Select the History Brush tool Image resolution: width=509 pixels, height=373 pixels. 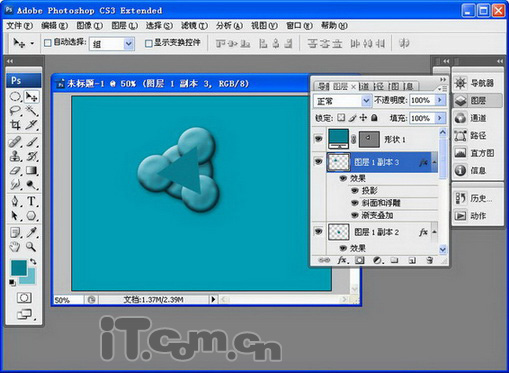[x=32, y=156]
